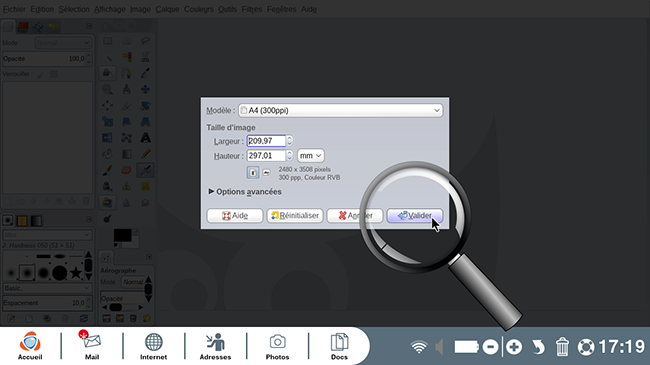Open the Couleurs menu

199,9
